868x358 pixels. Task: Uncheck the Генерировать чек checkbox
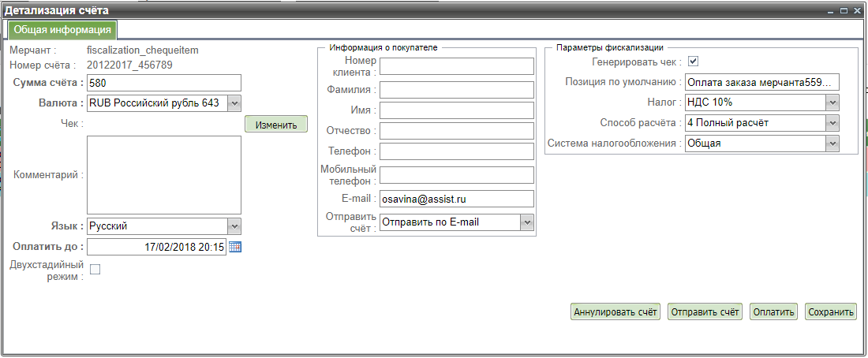[694, 62]
